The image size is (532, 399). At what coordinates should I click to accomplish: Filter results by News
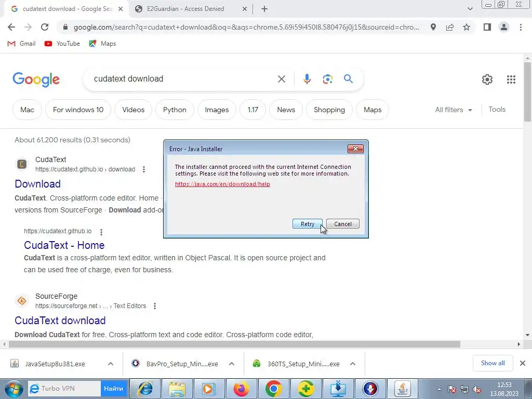(x=286, y=110)
